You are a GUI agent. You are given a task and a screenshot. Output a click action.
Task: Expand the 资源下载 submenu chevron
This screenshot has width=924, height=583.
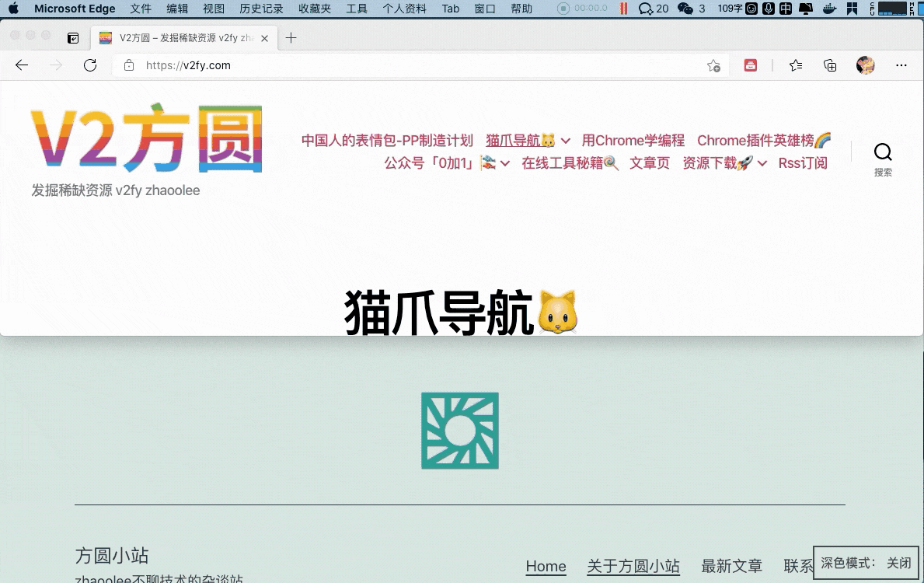tap(762, 163)
